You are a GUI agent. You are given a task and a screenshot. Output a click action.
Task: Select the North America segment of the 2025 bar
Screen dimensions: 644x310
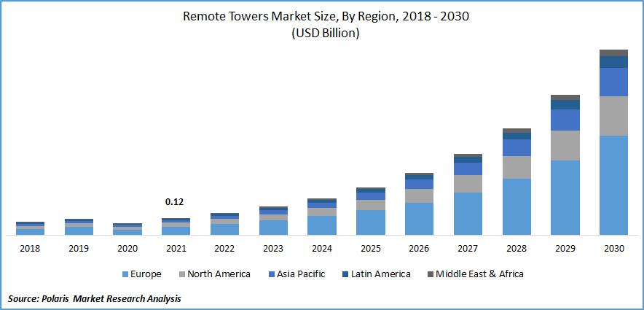[371, 205]
